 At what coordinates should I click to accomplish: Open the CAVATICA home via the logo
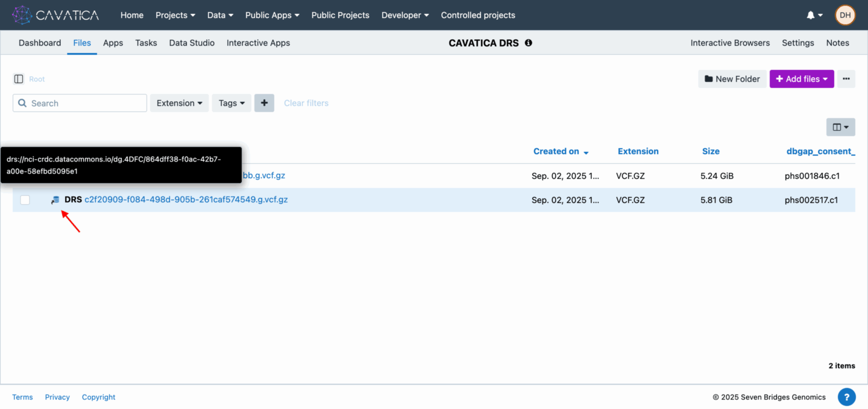pyautogui.click(x=55, y=14)
